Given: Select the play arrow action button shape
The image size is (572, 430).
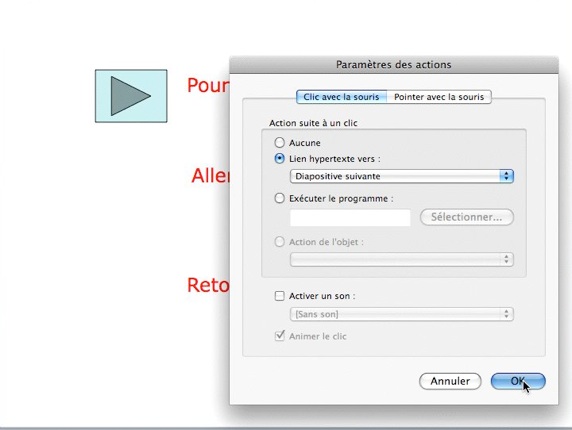Looking at the screenshot, I should (131, 96).
